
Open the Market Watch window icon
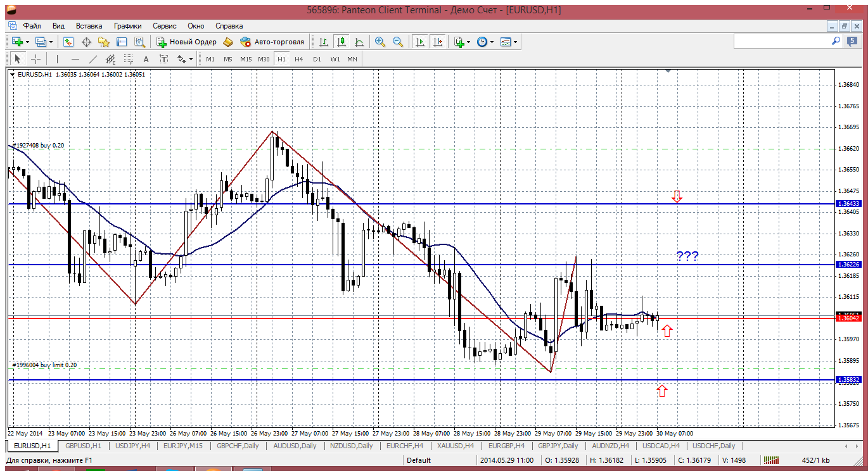pyautogui.click(x=68, y=42)
